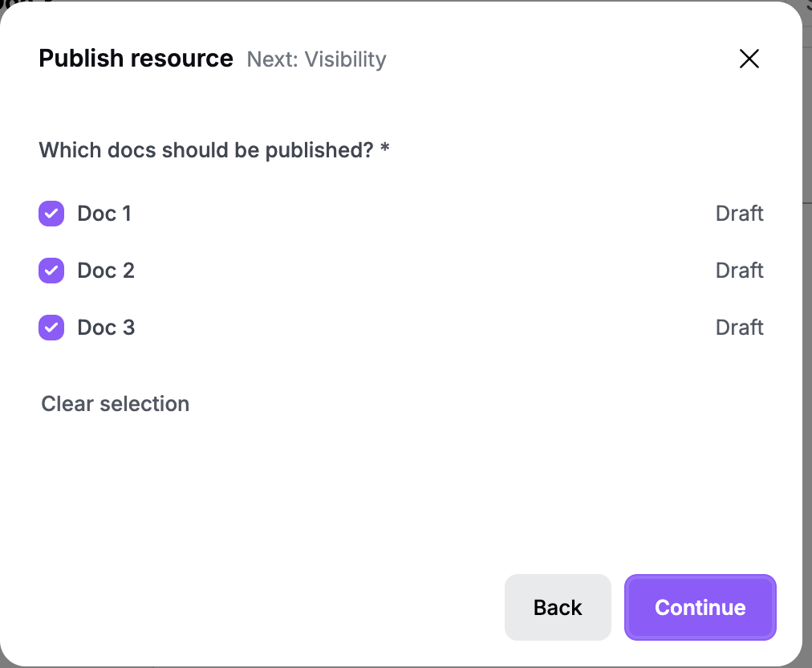This screenshot has width=812, height=668.
Task: Click the Next: Visibility step hint
Action: [316, 59]
